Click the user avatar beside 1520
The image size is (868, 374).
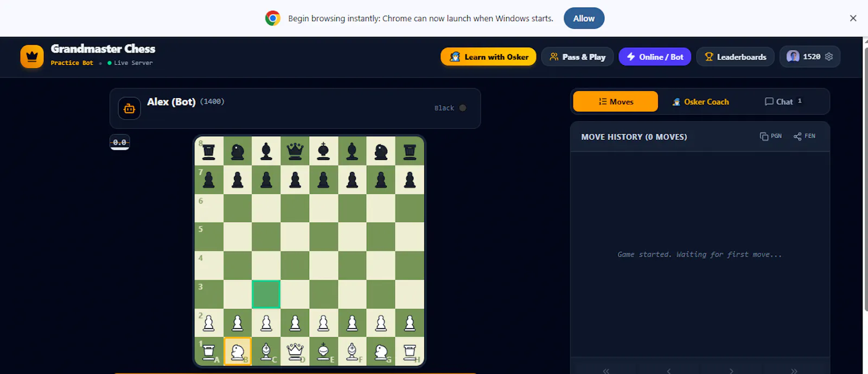pos(793,56)
